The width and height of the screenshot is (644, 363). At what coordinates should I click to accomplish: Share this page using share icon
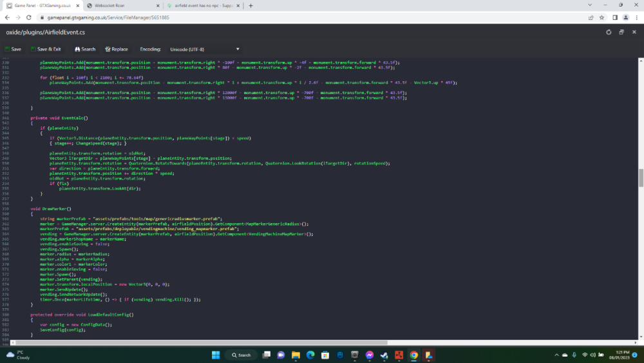pos(591,17)
